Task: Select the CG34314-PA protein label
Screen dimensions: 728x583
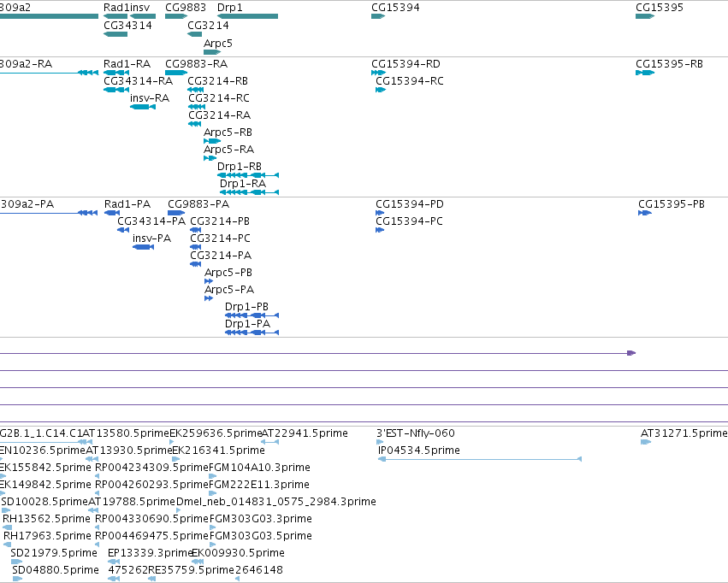Action: tap(151, 221)
